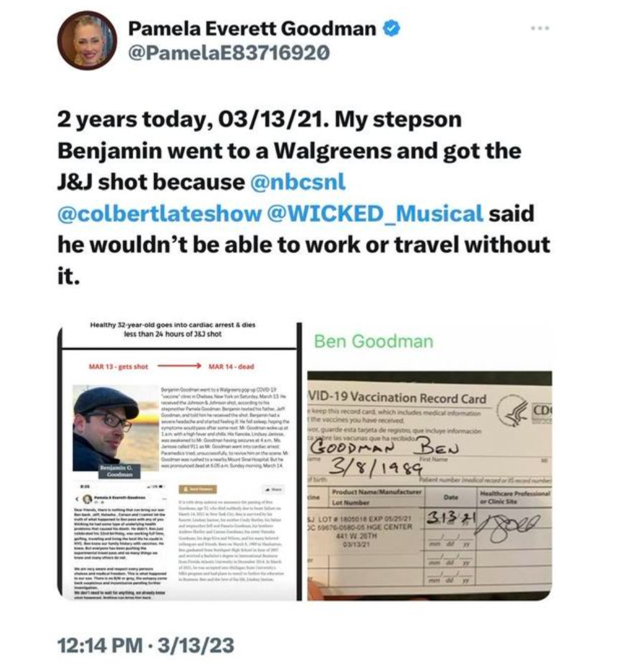Screen dimensions: 622x672
Task: Click the Ben Goodman green caption
Action: click(x=374, y=342)
